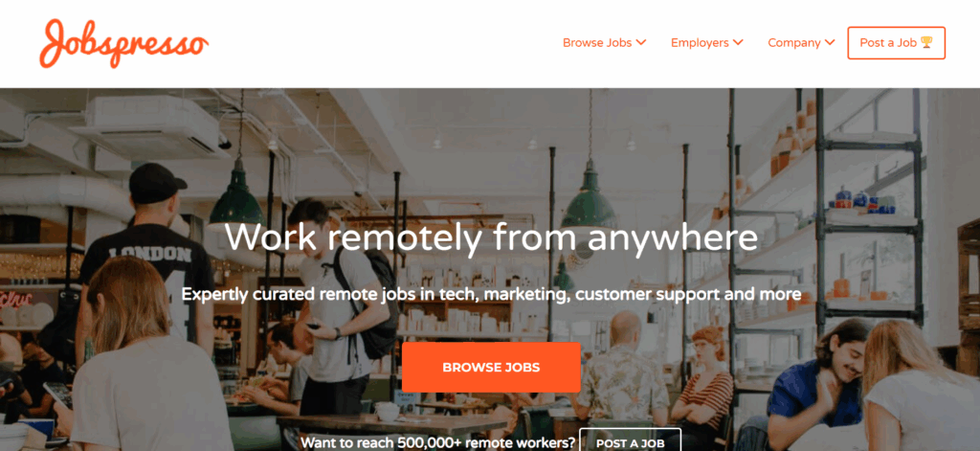This screenshot has width=980, height=451.
Task: Click the 'Expertly curated remote jobs' subheading
Action: 491,294
